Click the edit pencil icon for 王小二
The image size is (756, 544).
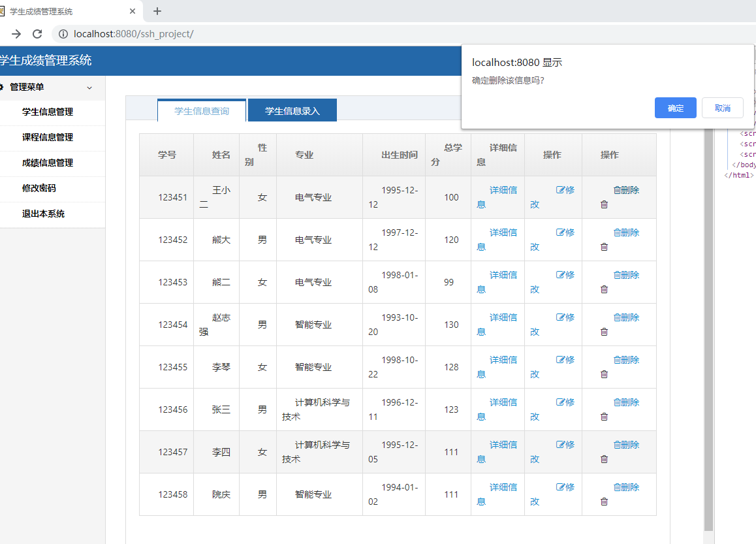[560, 190]
